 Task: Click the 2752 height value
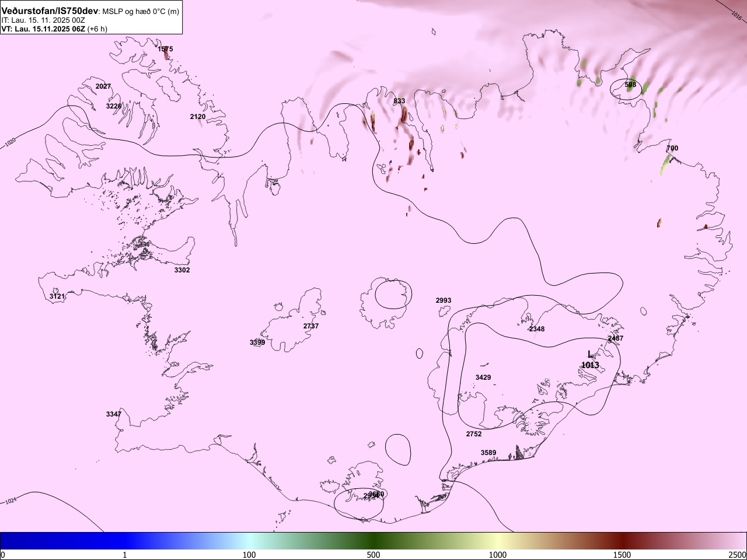[474, 434]
